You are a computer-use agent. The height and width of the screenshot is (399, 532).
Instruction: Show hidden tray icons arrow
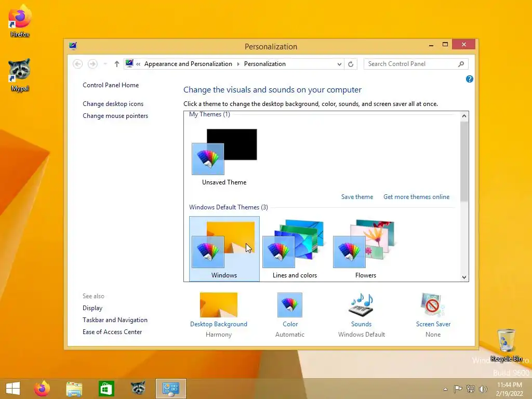[x=445, y=389]
